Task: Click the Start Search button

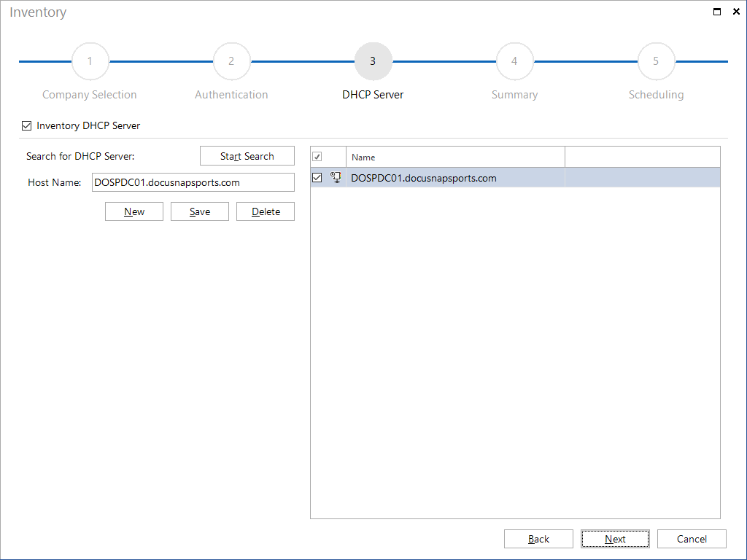Action: point(247,156)
